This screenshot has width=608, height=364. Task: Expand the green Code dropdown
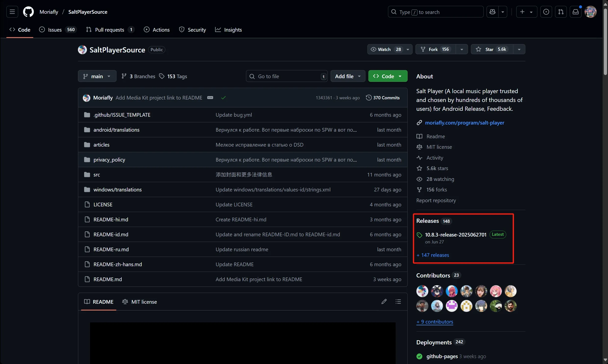(x=388, y=76)
